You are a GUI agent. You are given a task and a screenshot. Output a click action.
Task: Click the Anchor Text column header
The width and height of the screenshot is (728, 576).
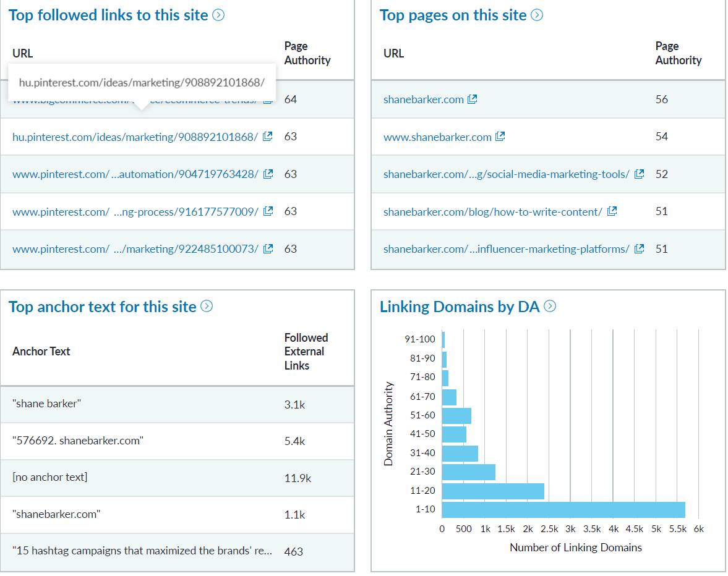(x=41, y=352)
